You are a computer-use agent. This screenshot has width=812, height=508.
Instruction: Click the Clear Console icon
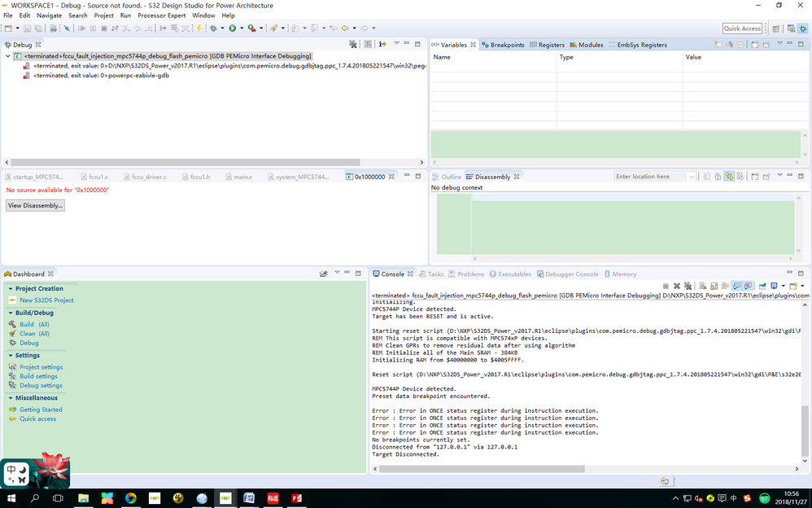coord(703,286)
